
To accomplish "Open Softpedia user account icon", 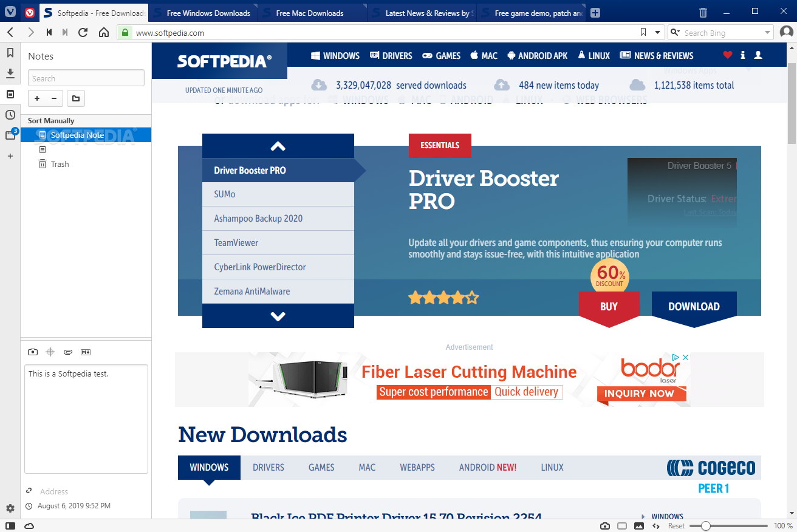I will coord(758,55).
